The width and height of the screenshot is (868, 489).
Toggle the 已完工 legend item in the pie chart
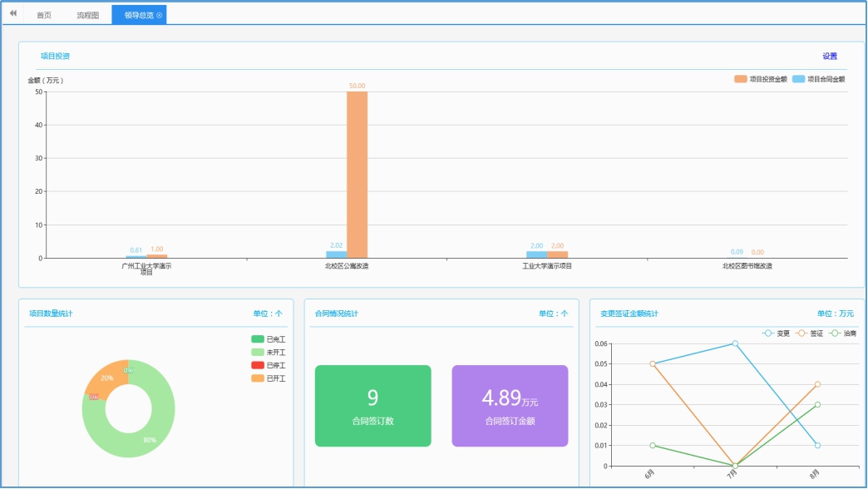258,339
